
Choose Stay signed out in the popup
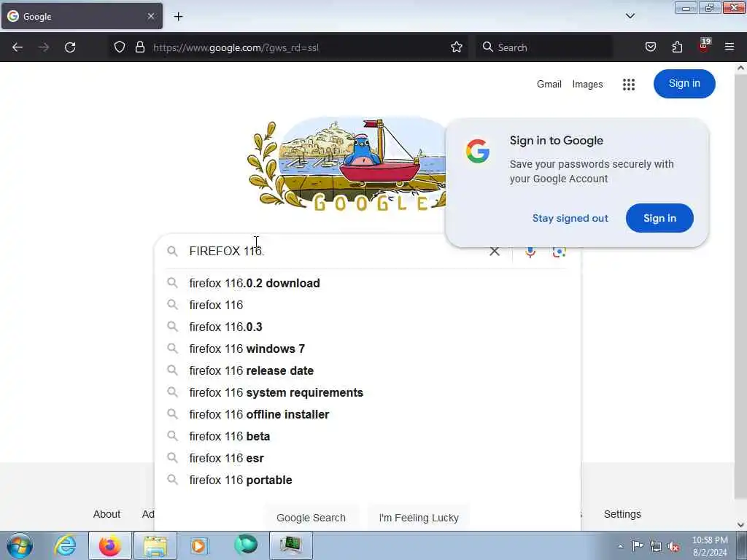(570, 218)
